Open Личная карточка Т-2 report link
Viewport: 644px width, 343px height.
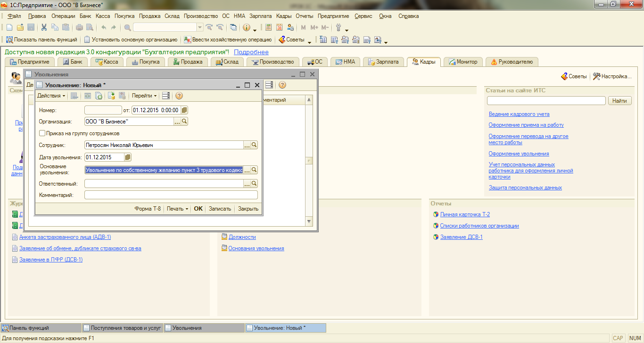(465, 214)
